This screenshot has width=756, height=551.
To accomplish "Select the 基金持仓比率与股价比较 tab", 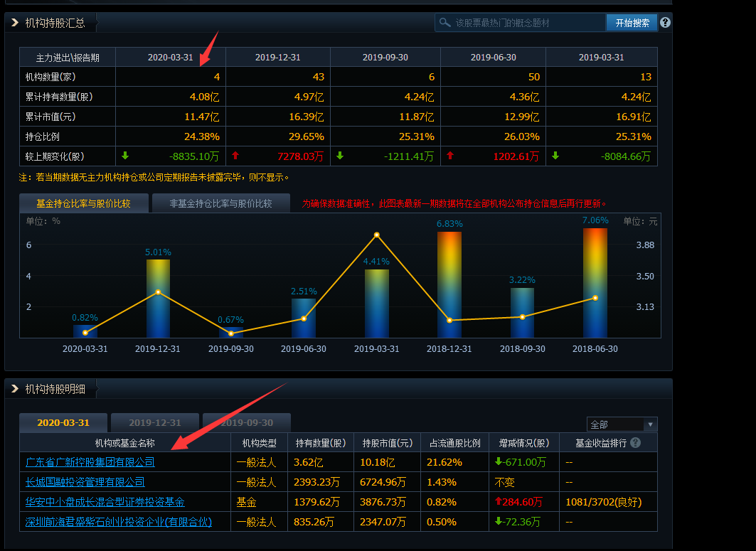I will pos(84,203).
